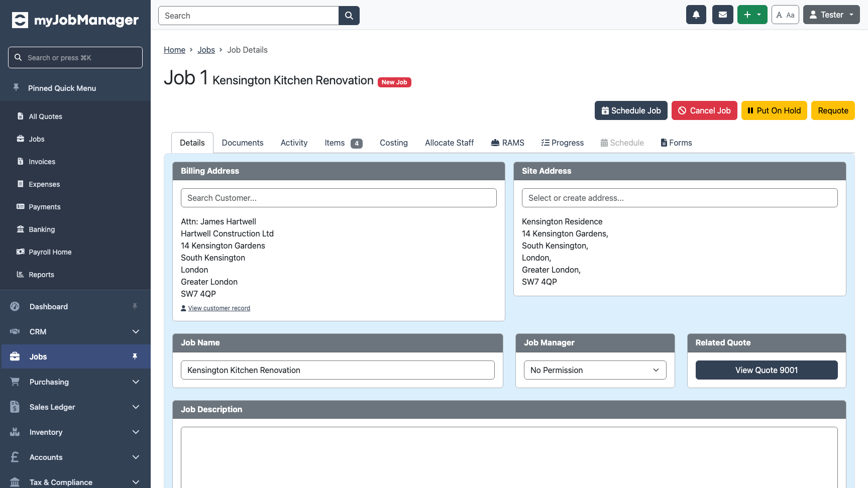Click inside the Job Description text area
The height and width of the screenshot is (488, 868).
pyautogui.click(x=509, y=457)
